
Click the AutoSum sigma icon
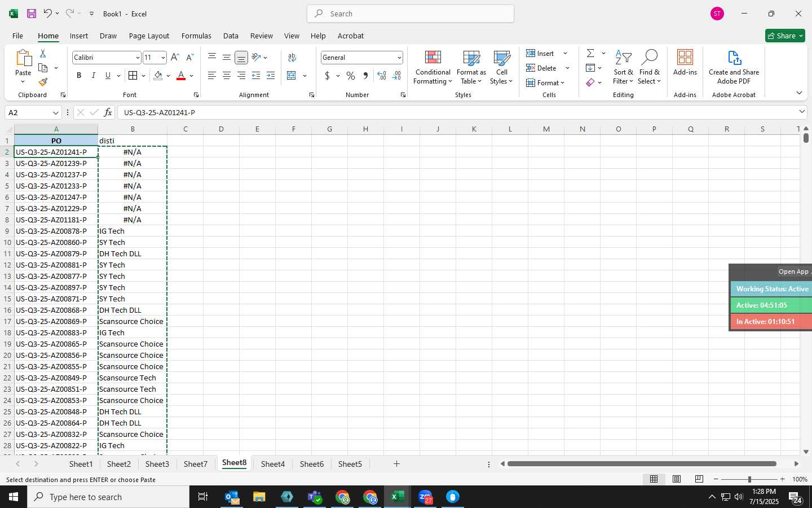coord(590,53)
